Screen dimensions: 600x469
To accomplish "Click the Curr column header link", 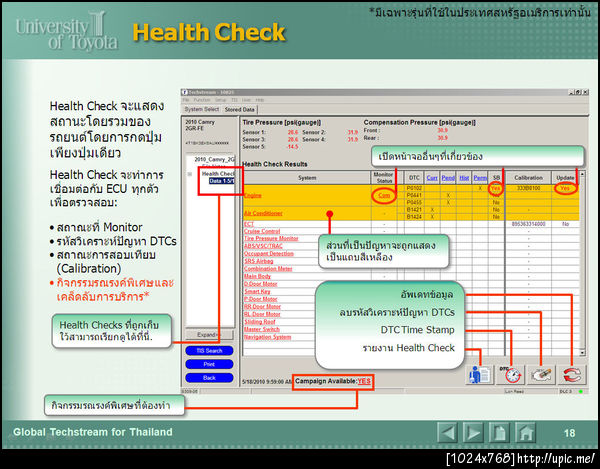I will [432, 178].
